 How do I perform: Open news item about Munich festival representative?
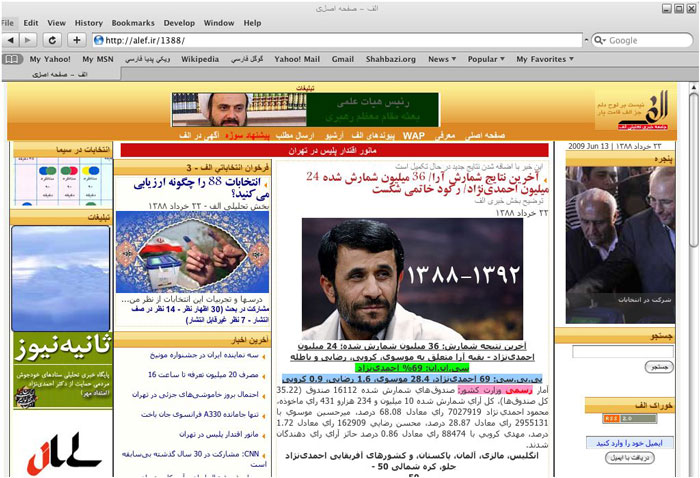click(x=204, y=355)
